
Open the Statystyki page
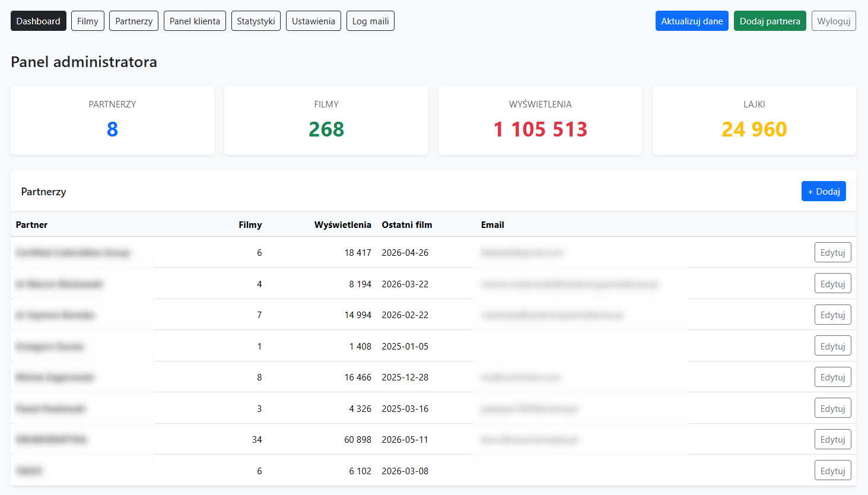point(256,21)
